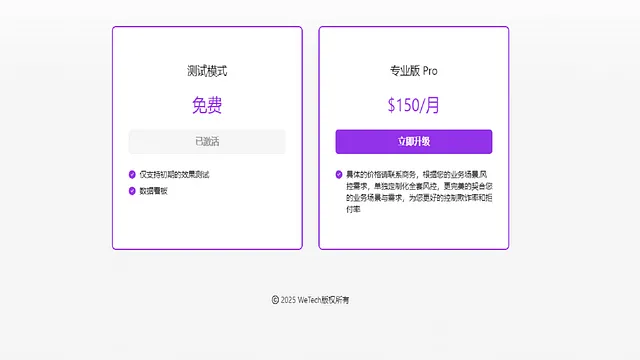Click the 已激活 activated button
640x360 pixels.
pyautogui.click(x=207, y=142)
